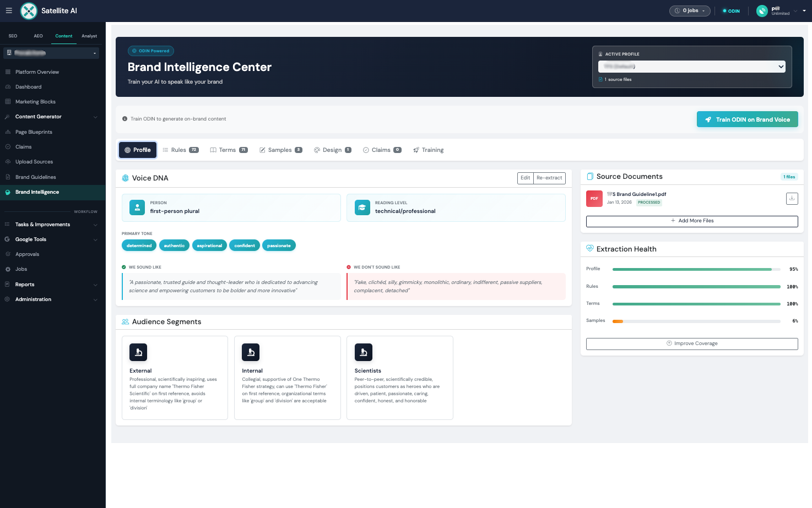Switch to the SEO tab
The image size is (812, 508).
tap(13, 36)
